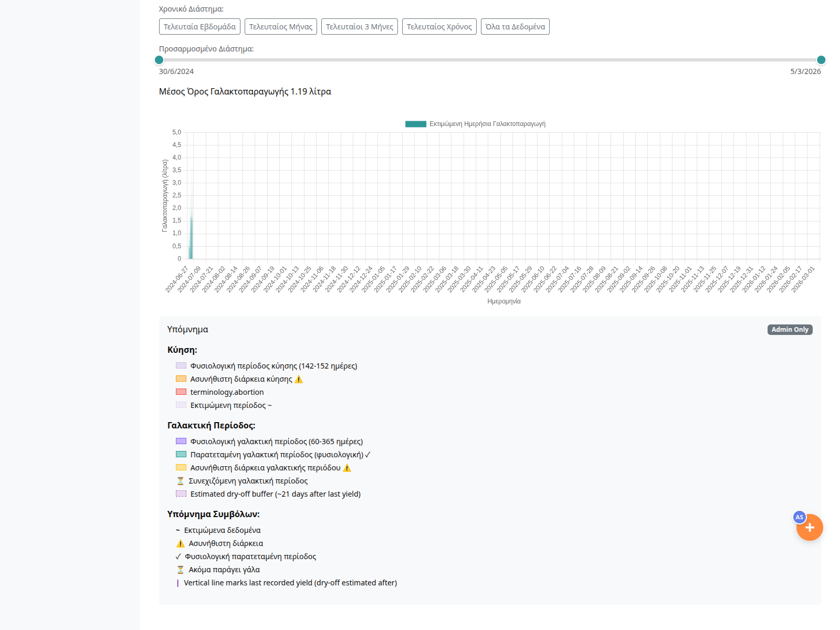Click the purple swatch for "Φυσιολογική γαλακτική περίοδος"
Screen dimensions: 840x630
coord(181,441)
